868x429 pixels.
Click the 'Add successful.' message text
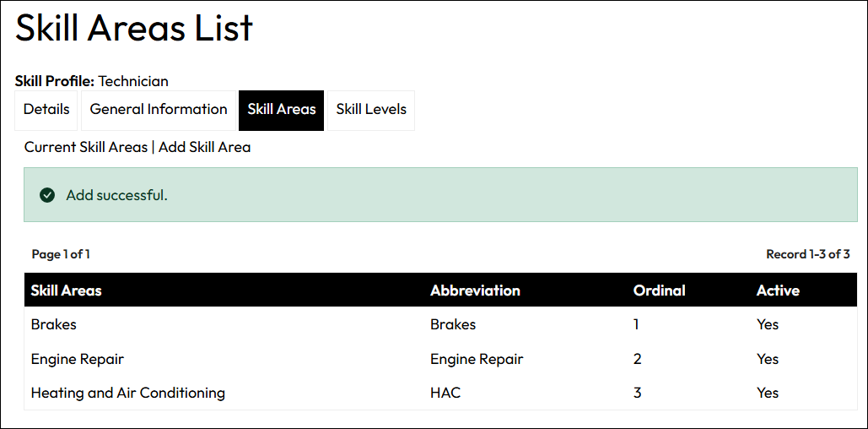(x=116, y=195)
